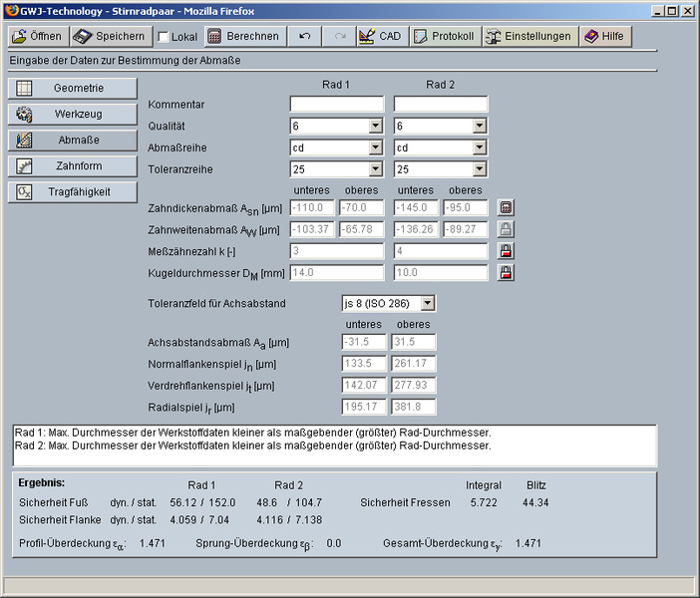Toggle red lock icon beside Kugeldurchmesser row
Viewport: 700px width, 598px height.
(506, 272)
